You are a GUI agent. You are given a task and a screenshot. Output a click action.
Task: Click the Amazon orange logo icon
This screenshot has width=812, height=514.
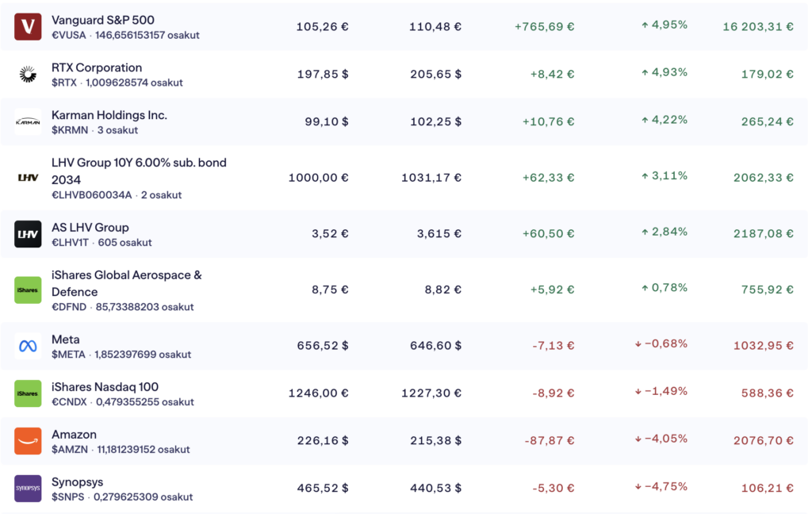click(x=28, y=441)
